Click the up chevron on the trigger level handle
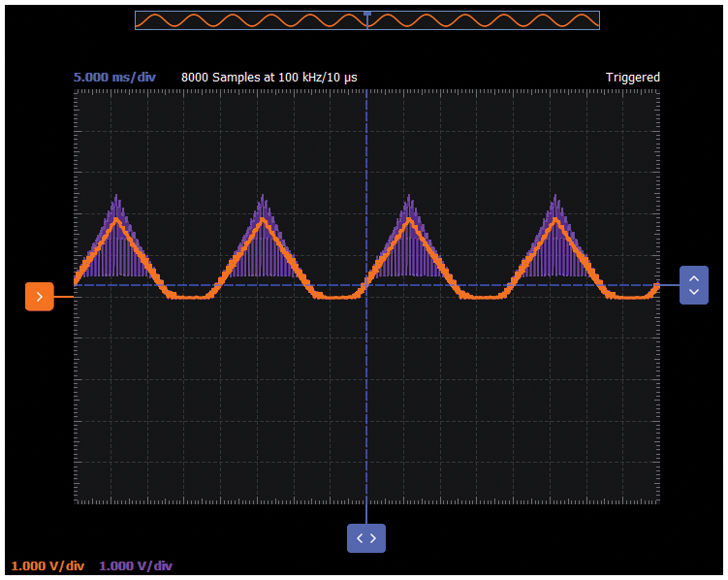The height and width of the screenshot is (580, 728). tap(693, 278)
